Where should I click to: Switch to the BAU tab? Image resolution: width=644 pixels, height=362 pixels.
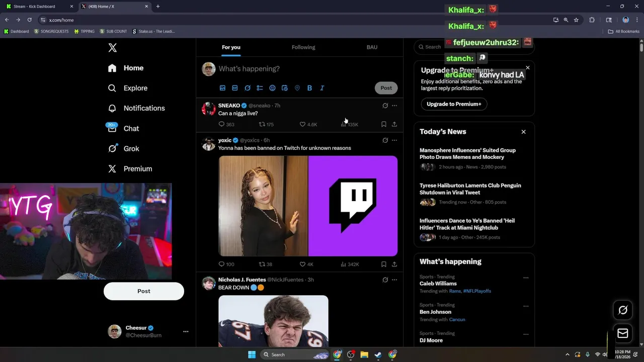coord(372,47)
